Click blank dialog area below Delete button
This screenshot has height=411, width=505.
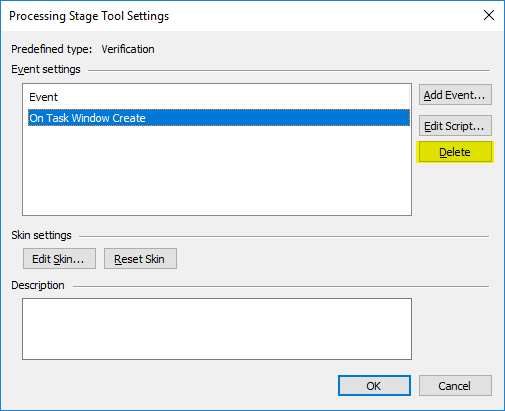[455, 193]
